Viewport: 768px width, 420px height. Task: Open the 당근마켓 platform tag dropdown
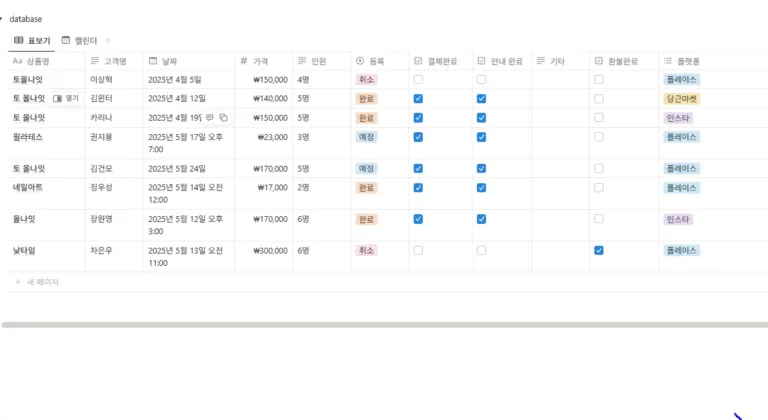click(681, 99)
